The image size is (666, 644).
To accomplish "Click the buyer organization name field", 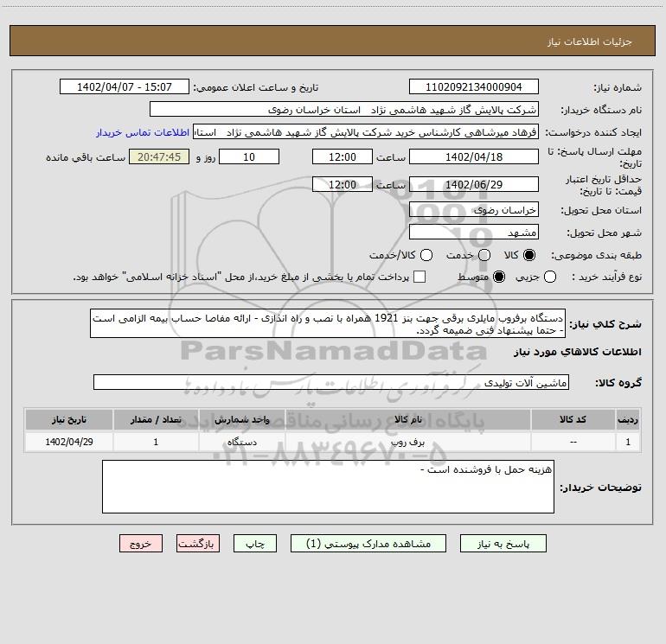I will point(344,109).
